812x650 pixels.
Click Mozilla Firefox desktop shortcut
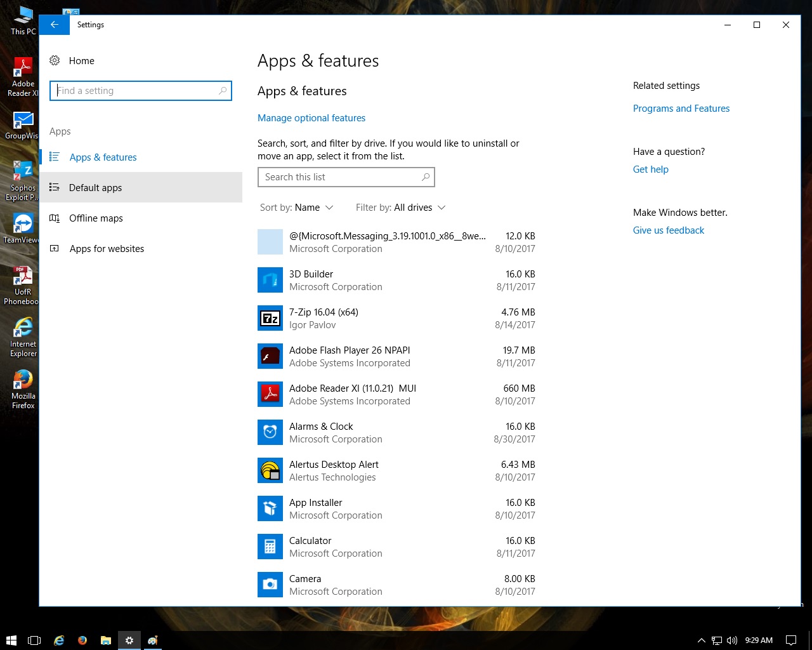pyautogui.click(x=23, y=389)
